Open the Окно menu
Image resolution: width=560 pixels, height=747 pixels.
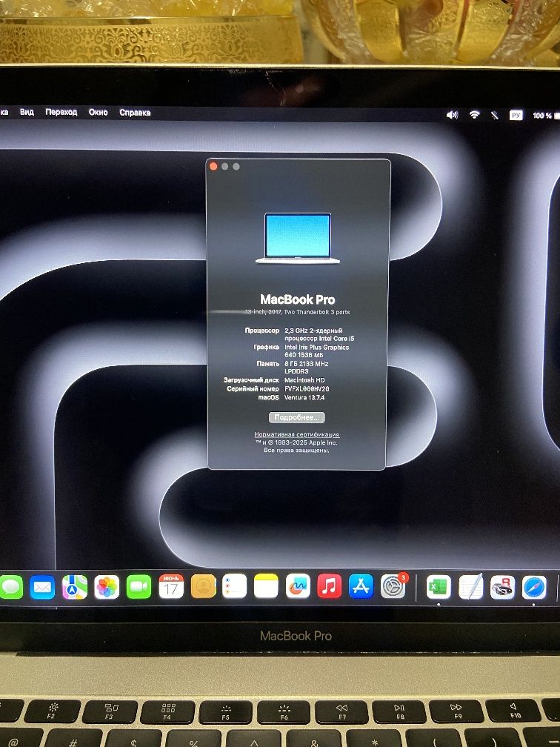coord(98,113)
